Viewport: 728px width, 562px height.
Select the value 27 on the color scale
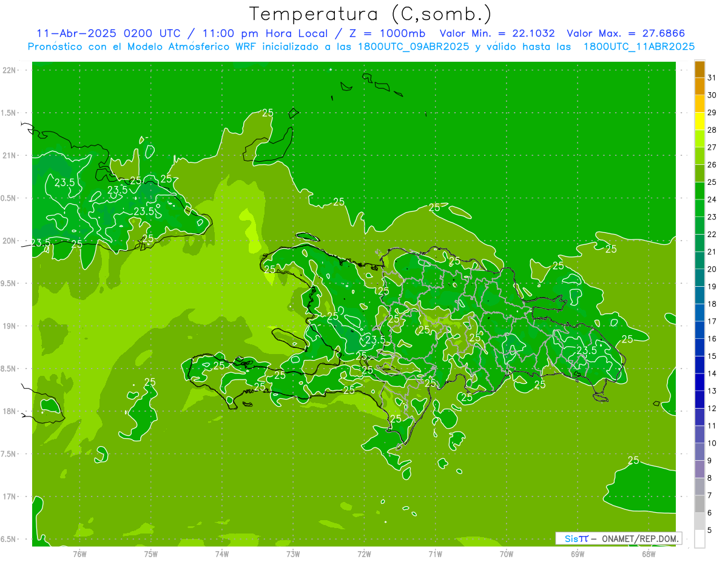712,147
